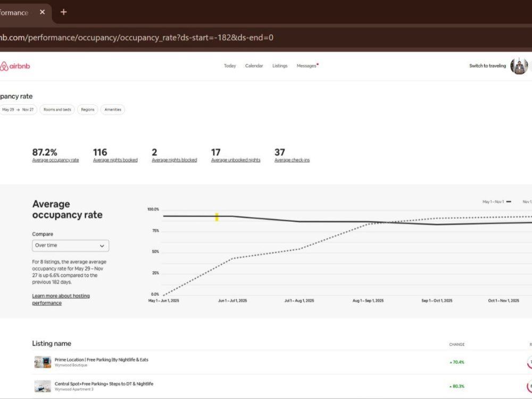Open the Today menu item

tap(230, 66)
